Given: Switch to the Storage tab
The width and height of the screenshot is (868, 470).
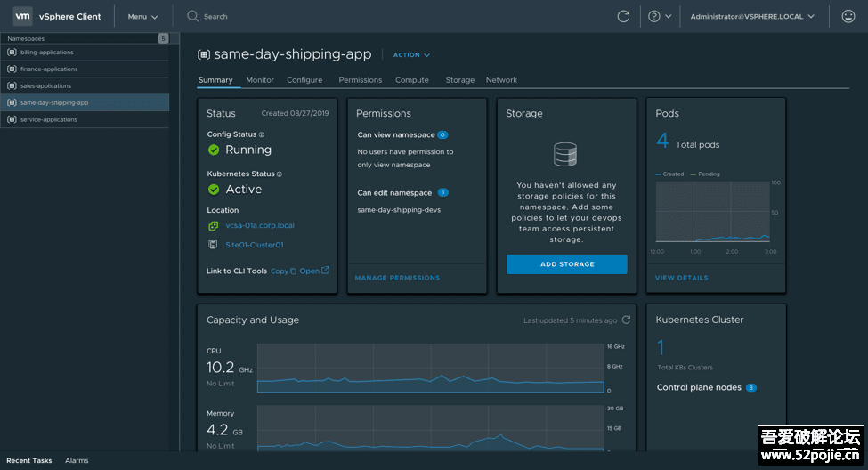Looking at the screenshot, I should pyautogui.click(x=459, y=80).
